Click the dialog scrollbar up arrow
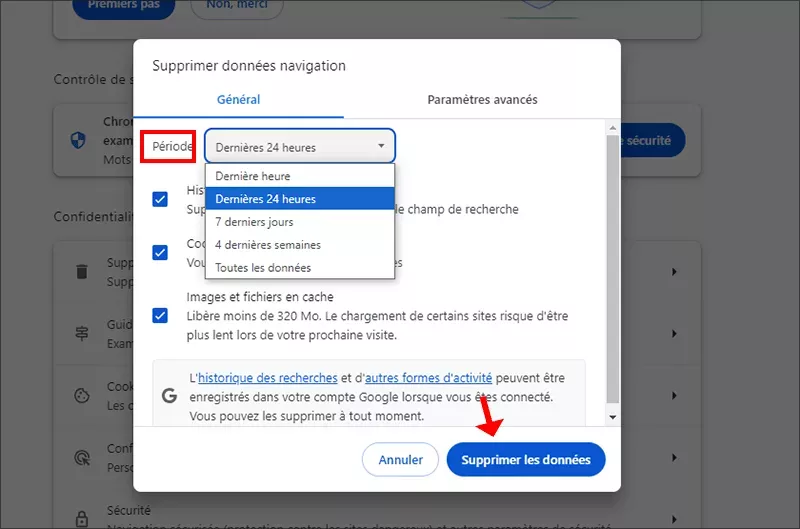Image resolution: width=800 pixels, height=529 pixels. tap(613, 128)
